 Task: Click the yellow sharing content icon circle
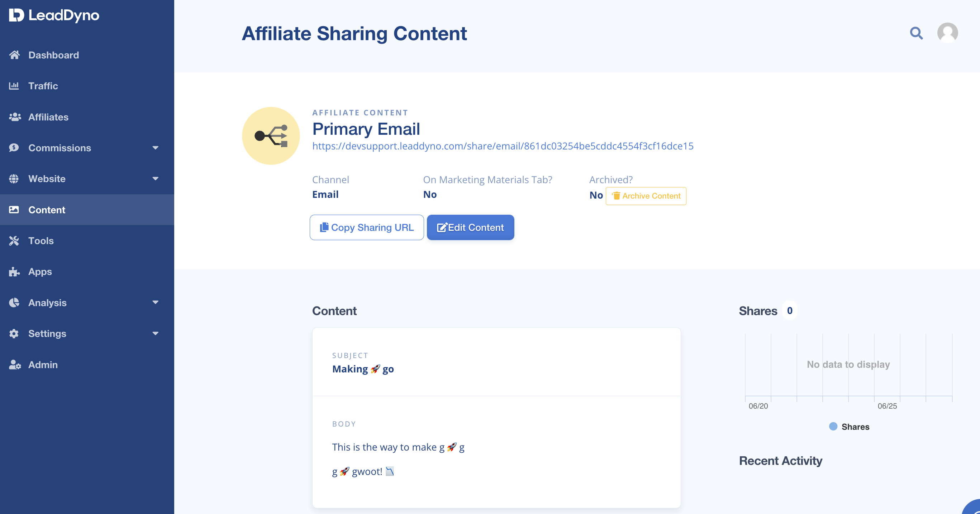pos(271,136)
